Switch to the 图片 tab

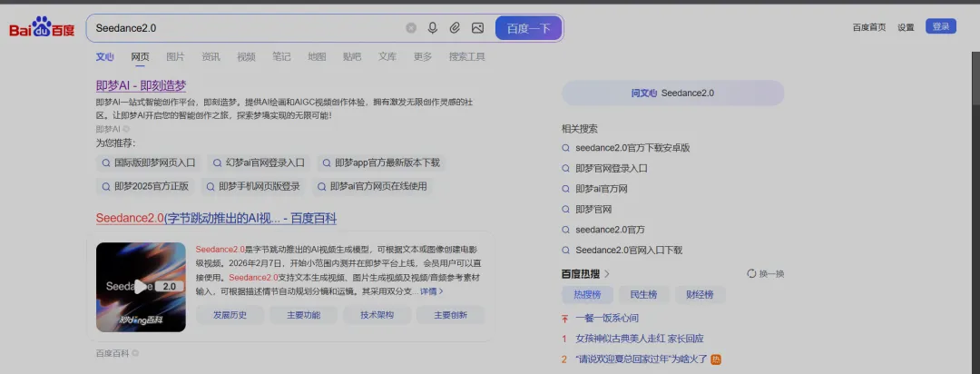[176, 57]
